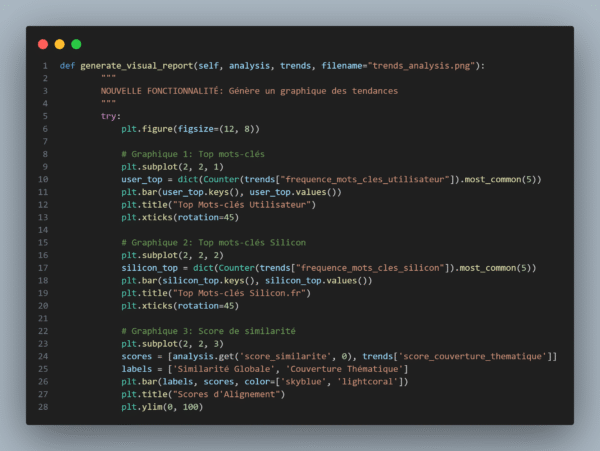Select line number 28 in the gutter
This screenshot has height=451, width=600.
point(42,407)
